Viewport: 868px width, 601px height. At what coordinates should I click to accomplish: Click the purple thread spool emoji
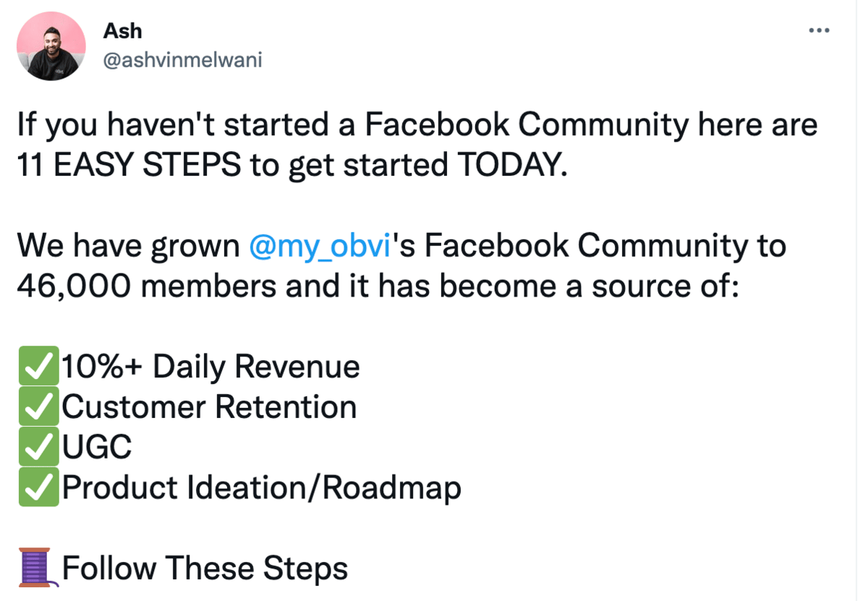[x=36, y=568]
